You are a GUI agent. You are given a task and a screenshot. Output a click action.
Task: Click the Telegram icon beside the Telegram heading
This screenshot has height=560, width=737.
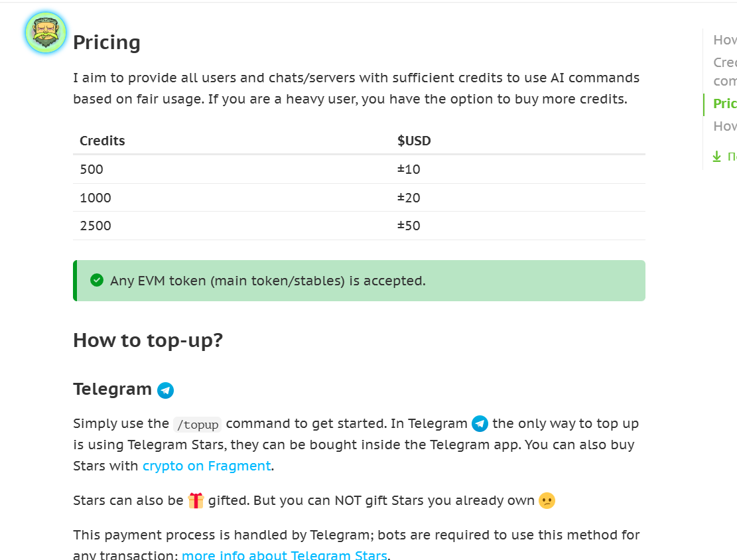click(166, 390)
